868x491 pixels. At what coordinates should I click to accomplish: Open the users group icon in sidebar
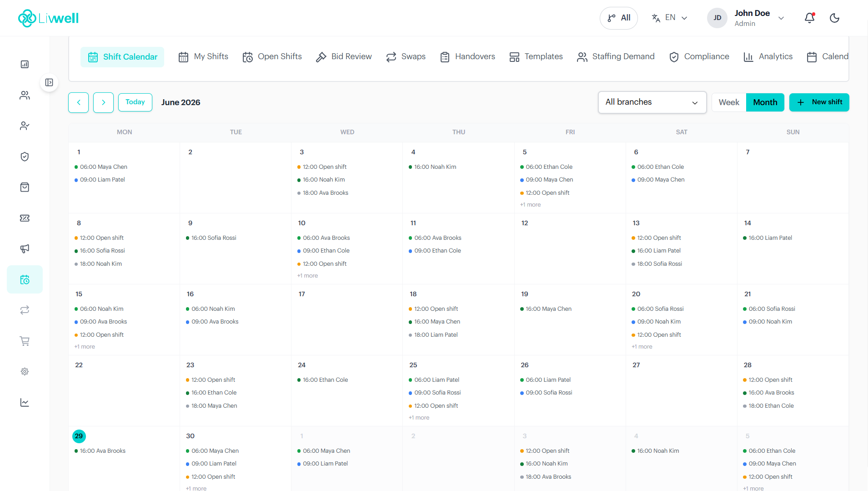coord(25,95)
